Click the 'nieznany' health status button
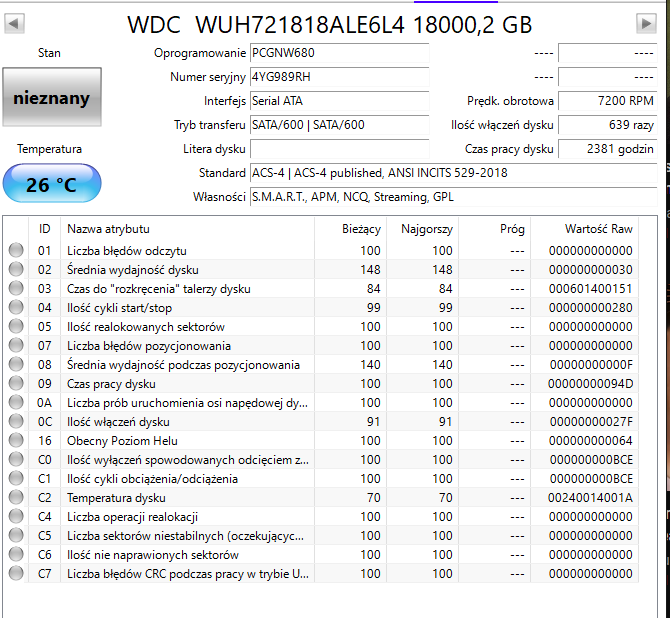The image size is (670, 618). point(52,97)
